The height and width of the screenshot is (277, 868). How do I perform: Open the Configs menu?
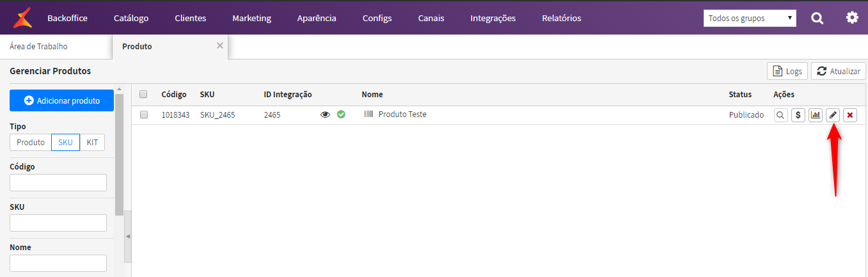[x=377, y=18]
